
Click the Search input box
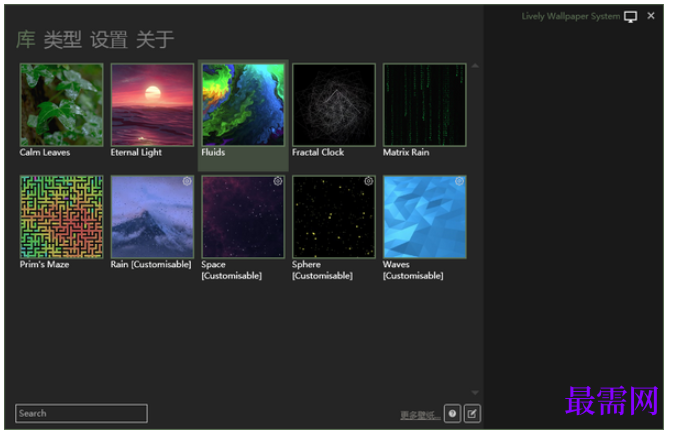click(81, 413)
